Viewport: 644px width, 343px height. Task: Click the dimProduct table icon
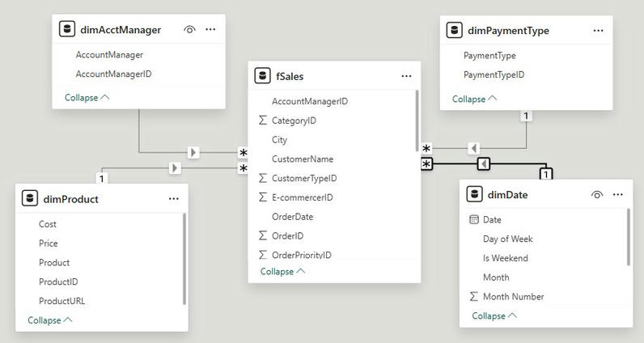(x=31, y=198)
